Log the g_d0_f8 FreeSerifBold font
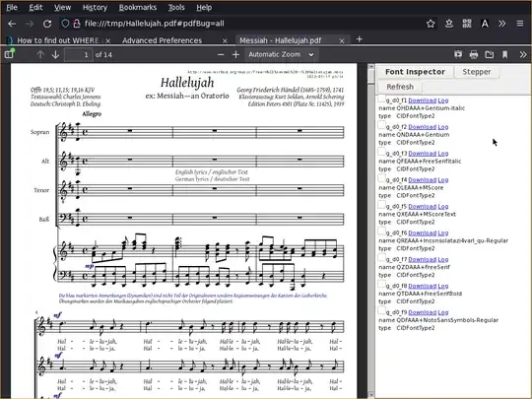The width and height of the screenshot is (532, 399). [x=443, y=286]
